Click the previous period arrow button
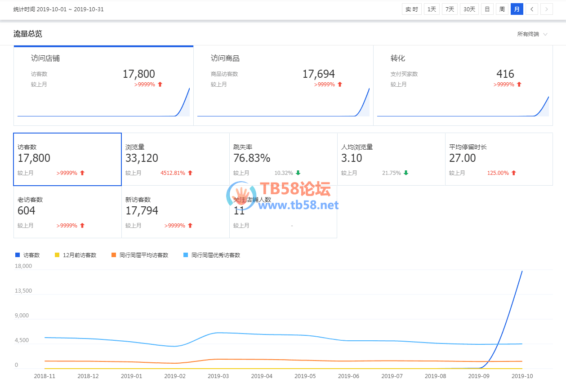Image resolution: width=566 pixels, height=392 pixels. pyautogui.click(x=532, y=9)
